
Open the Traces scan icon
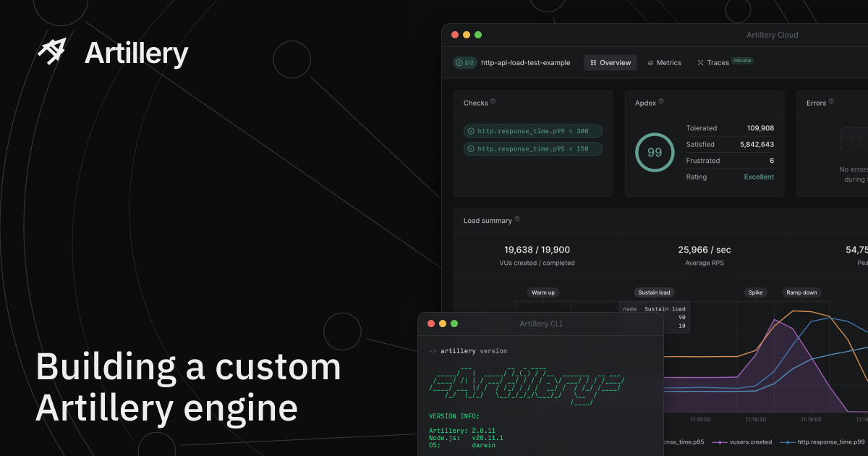(699, 62)
